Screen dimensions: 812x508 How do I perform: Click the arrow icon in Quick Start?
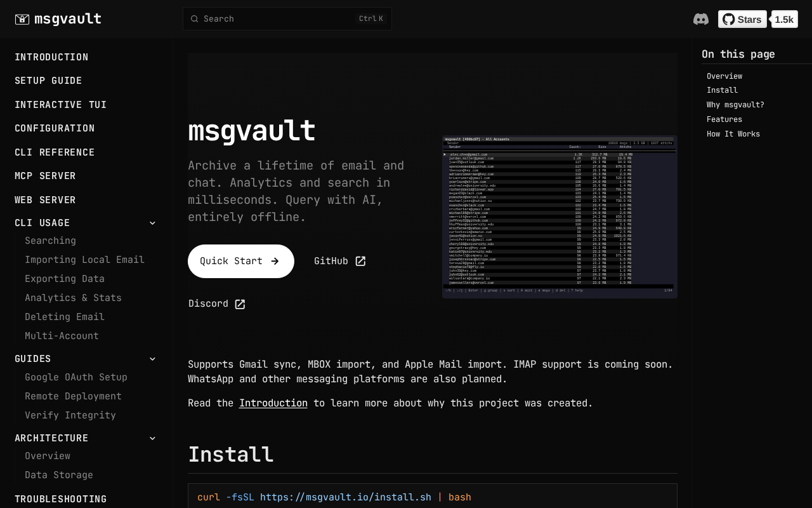275,261
